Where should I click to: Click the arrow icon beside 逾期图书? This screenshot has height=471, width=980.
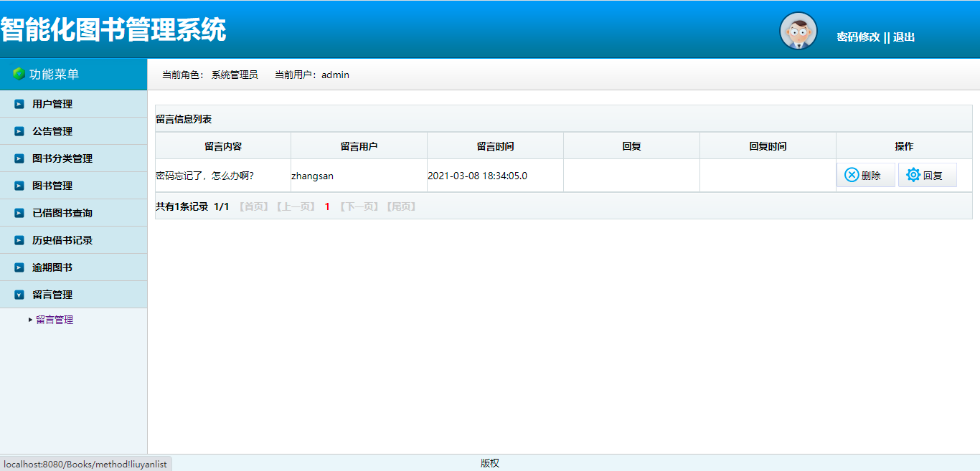(x=19, y=267)
